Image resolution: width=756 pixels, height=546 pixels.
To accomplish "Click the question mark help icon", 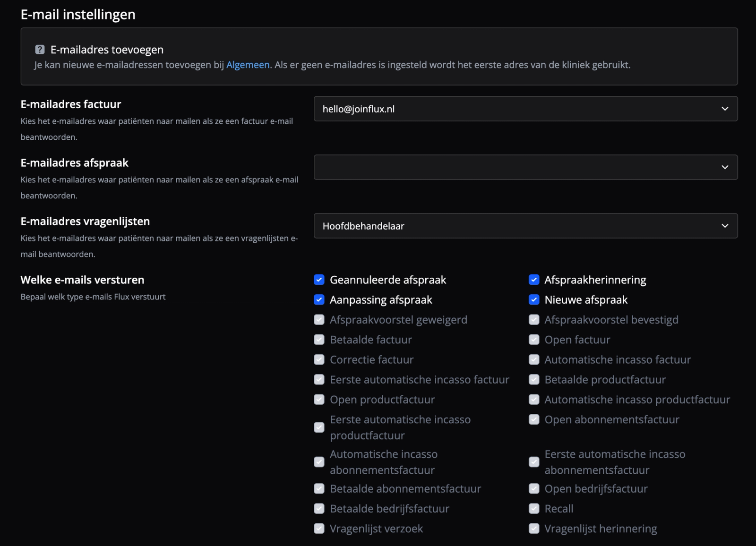I will [40, 50].
